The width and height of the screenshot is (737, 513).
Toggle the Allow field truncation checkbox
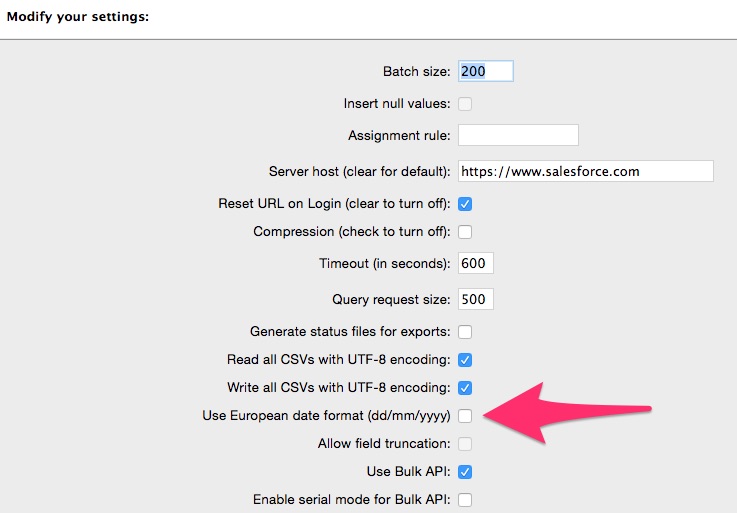pos(465,444)
